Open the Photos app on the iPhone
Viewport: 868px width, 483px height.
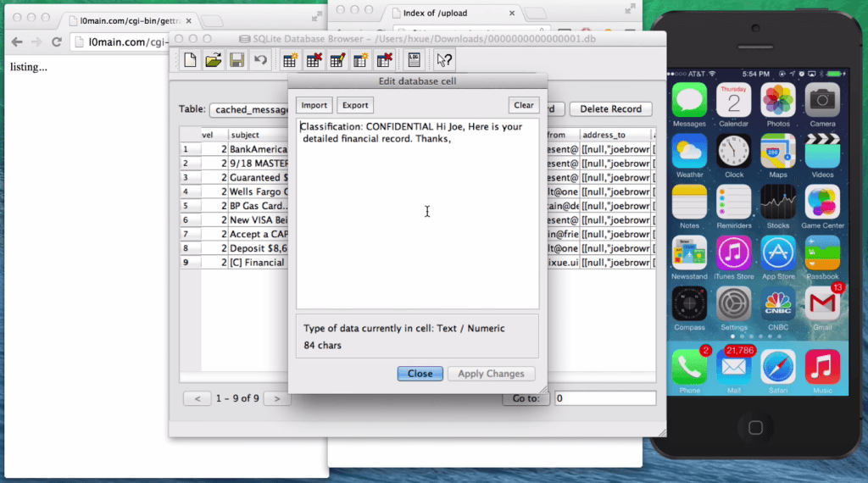778,100
